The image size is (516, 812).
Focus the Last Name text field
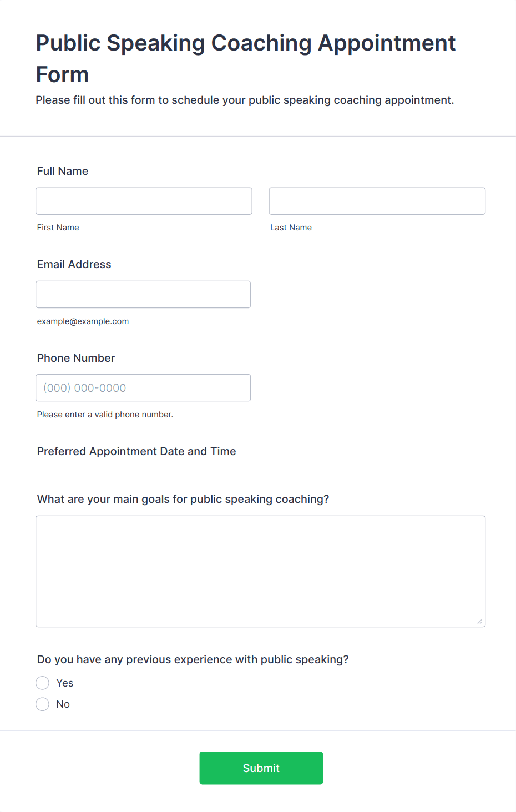click(377, 201)
